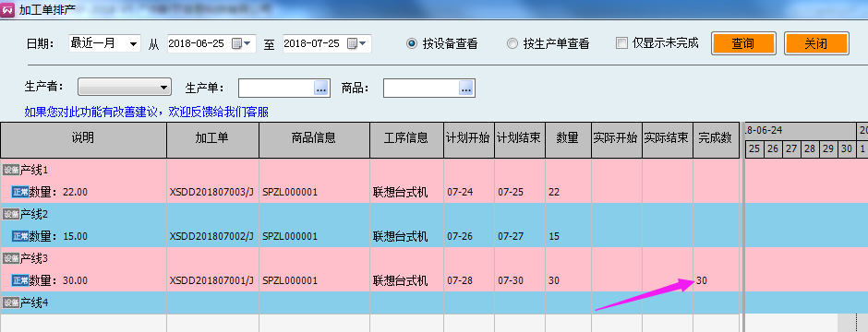Open the blue feedback suggestion link
The height and width of the screenshot is (332, 868).
click(x=147, y=113)
